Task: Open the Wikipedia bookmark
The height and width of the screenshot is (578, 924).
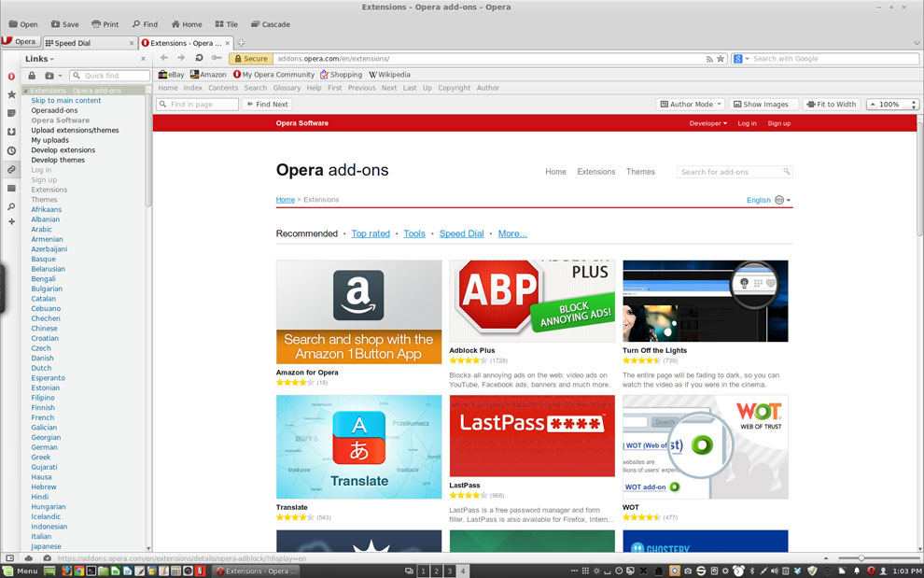Action: (389, 75)
